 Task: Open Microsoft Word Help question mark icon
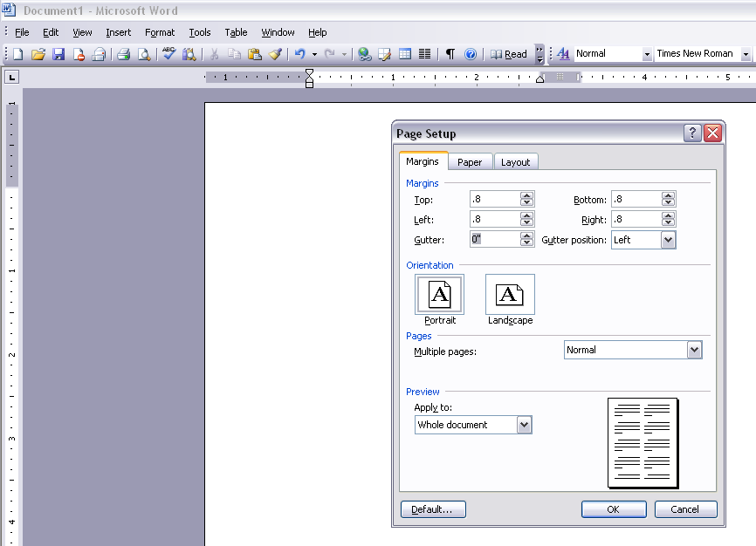coord(471,54)
